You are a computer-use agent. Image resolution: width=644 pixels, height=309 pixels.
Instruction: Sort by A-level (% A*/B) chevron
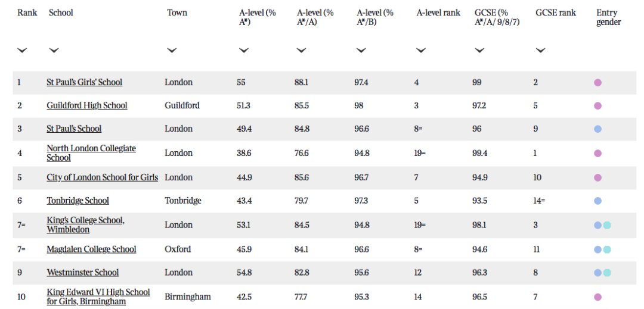pos(361,51)
